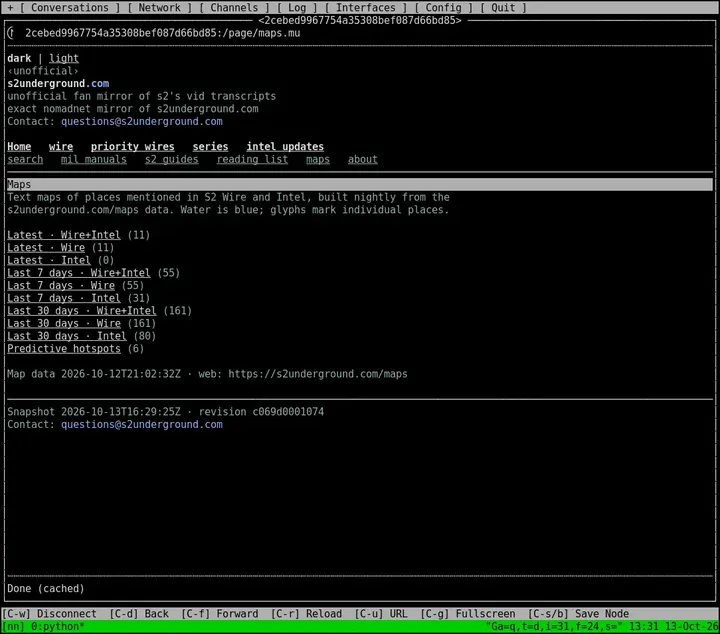The width and height of the screenshot is (720, 634).
Task: Select the 0:python* tmux window
Action: [x=58, y=627]
